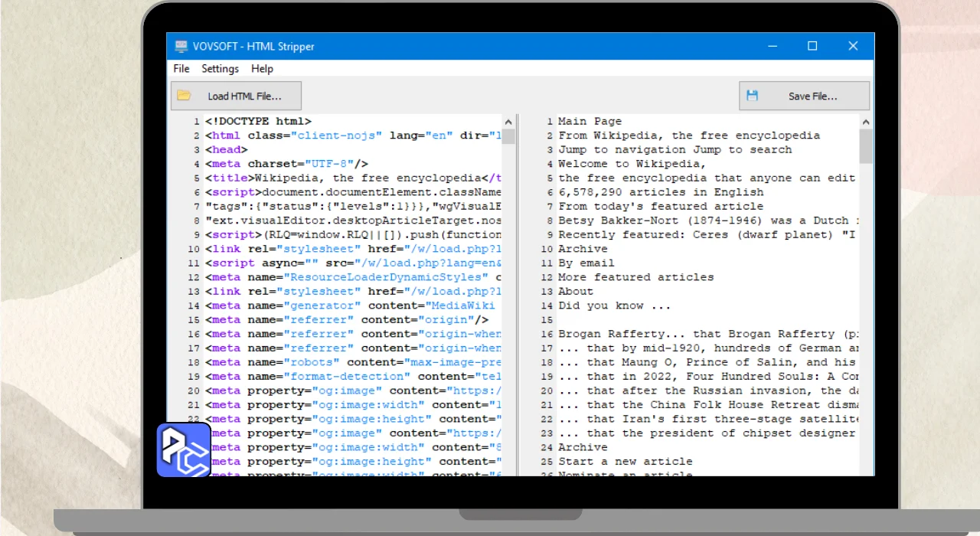The height and width of the screenshot is (536, 980).
Task: Click the meta name="format-detection" line
Action: pyautogui.click(x=353, y=376)
